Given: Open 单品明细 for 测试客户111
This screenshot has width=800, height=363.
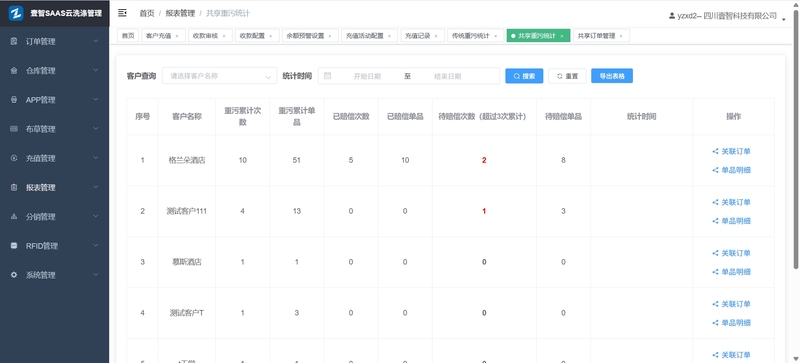Looking at the screenshot, I should tap(732, 221).
